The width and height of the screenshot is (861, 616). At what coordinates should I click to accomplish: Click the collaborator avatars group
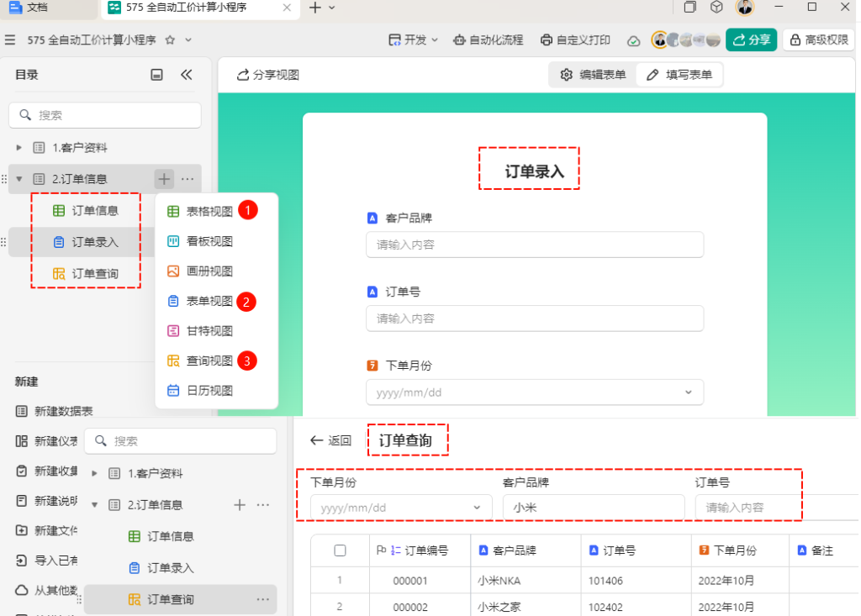[x=686, y=40]
